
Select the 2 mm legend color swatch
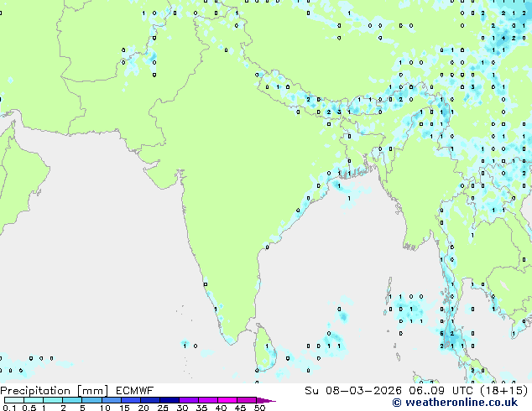(x=72, y=400)
